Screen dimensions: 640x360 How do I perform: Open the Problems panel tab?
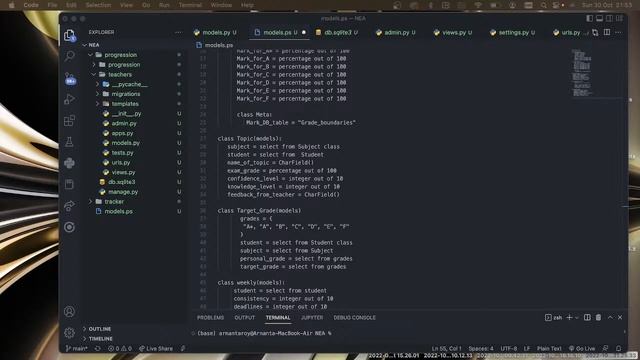click(210, 318)
